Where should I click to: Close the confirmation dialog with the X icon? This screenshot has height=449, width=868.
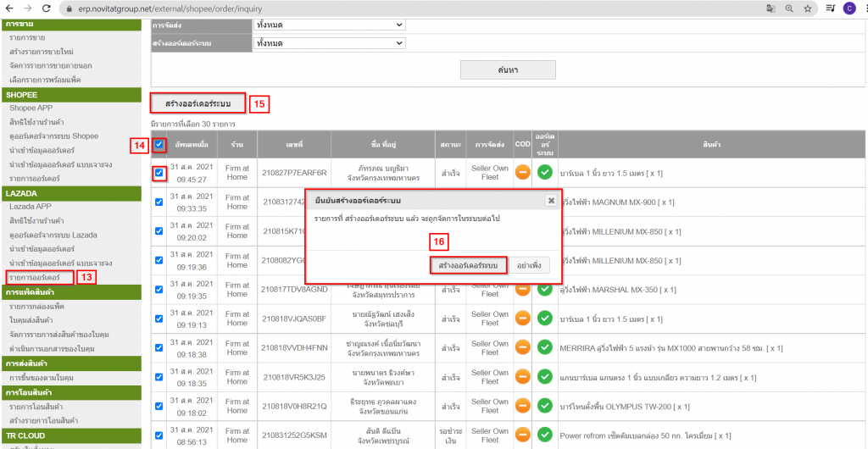point(551,201)
